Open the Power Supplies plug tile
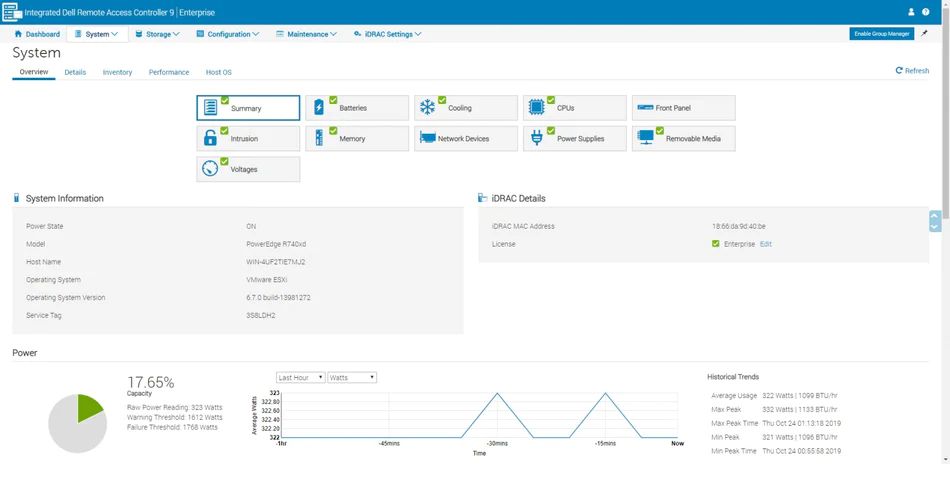 tap(574, 139)
